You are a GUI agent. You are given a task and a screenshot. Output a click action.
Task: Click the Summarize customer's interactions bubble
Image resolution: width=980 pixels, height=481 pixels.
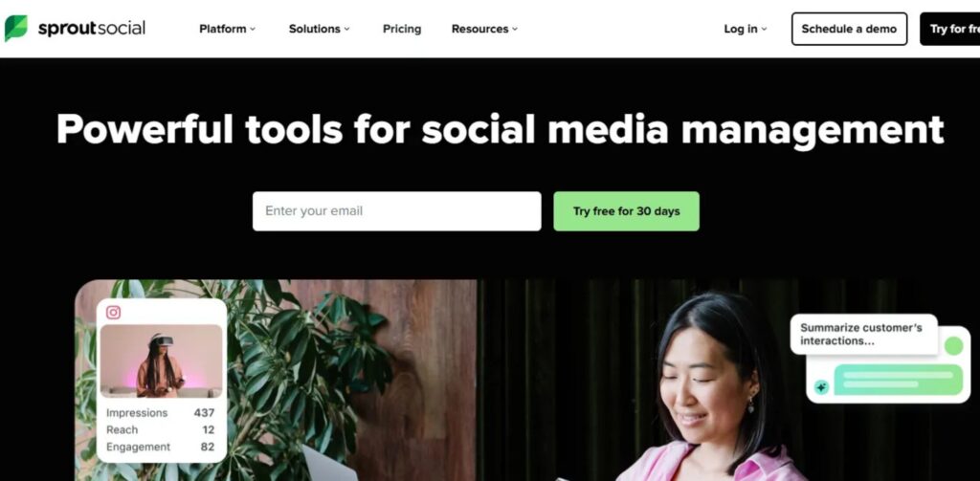[864, 334]
